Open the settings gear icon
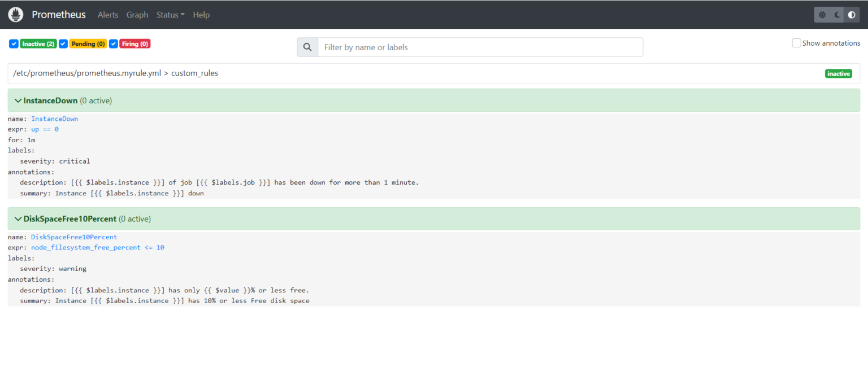The image size is (868, 385). [x=822, y=14]
